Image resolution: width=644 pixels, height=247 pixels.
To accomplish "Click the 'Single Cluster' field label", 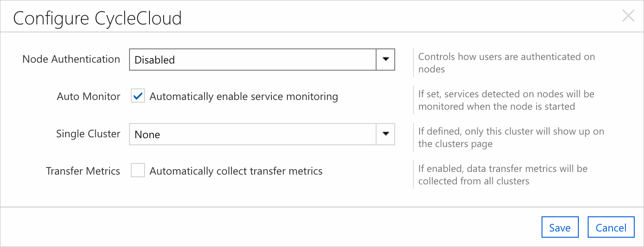I will pos(88,134).
